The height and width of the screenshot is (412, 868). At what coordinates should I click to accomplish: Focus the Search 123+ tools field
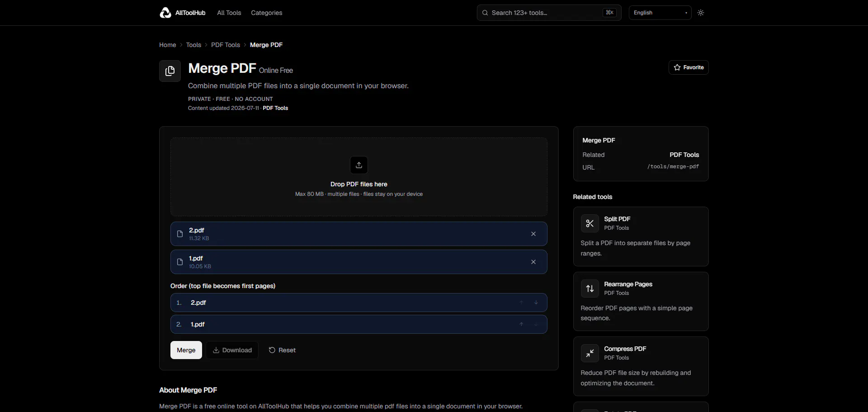[x=549, y=13]
